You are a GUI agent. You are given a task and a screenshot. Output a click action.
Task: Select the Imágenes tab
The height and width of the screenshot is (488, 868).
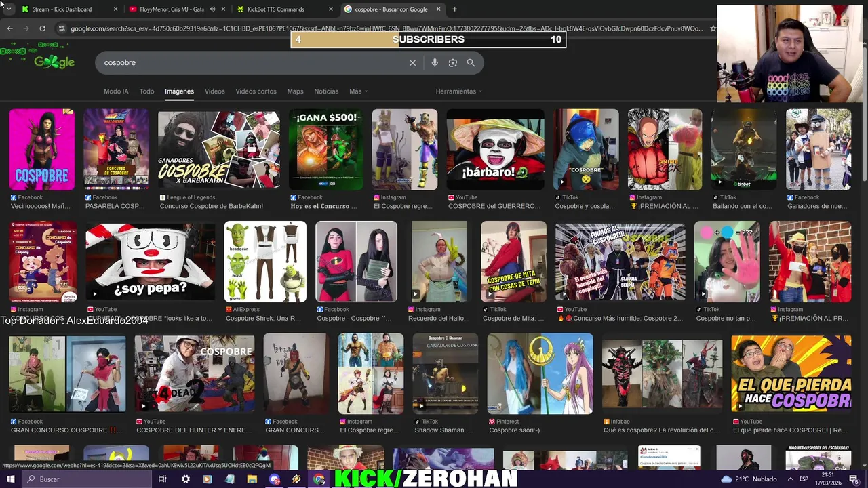pyautogui.click(x=179, y=91)
